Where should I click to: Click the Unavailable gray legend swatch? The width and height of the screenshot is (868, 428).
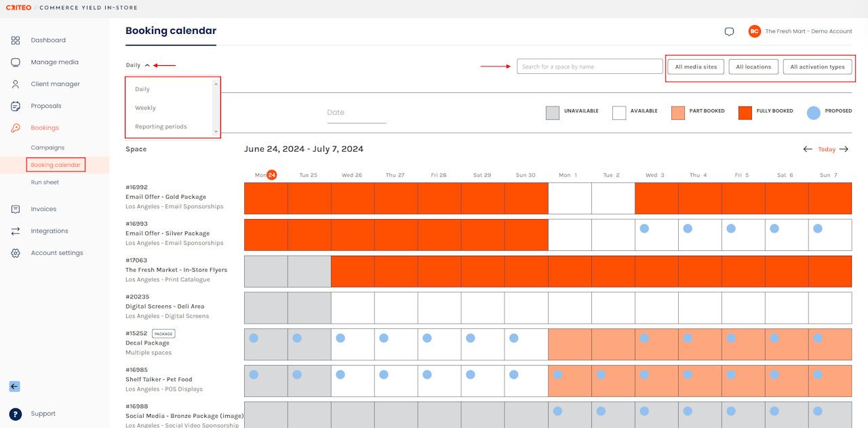coord(553,113)
